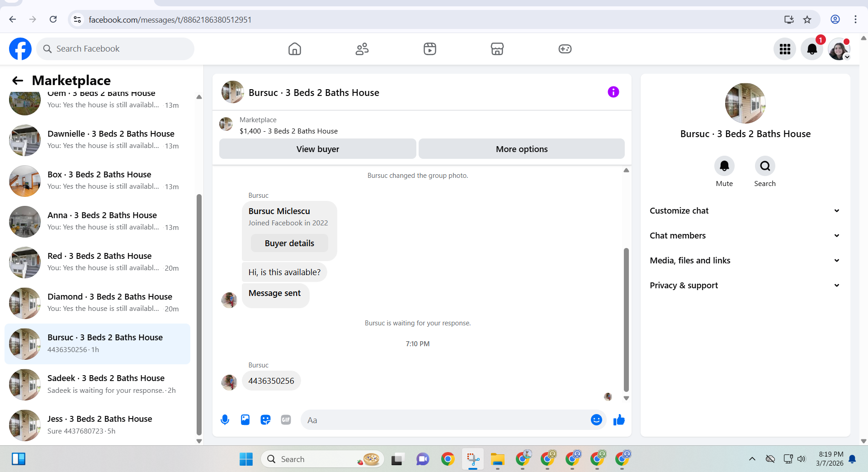868x472 pixels.
Task: Open Chrome profile icon in toolbar
Action: tap(835, 19)
